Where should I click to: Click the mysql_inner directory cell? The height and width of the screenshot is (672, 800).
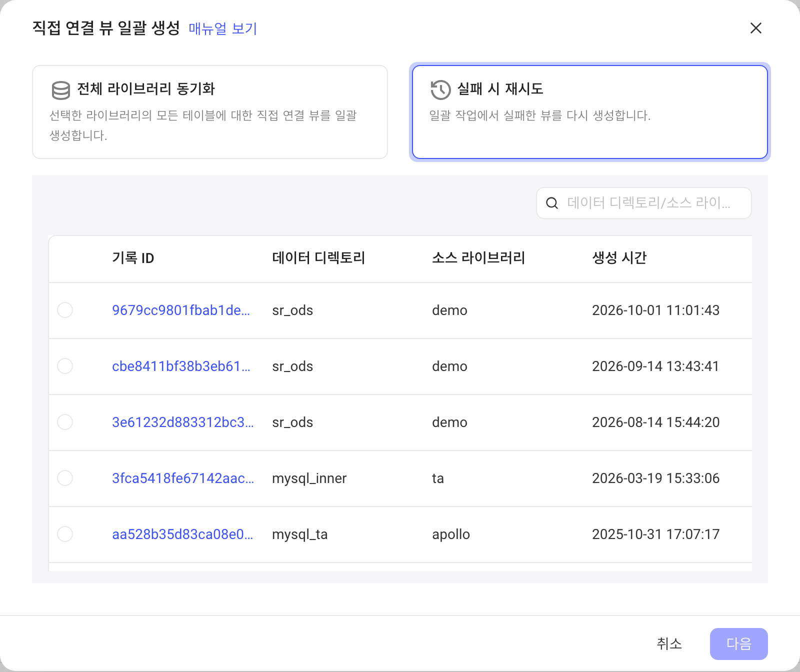pos(309,478)
